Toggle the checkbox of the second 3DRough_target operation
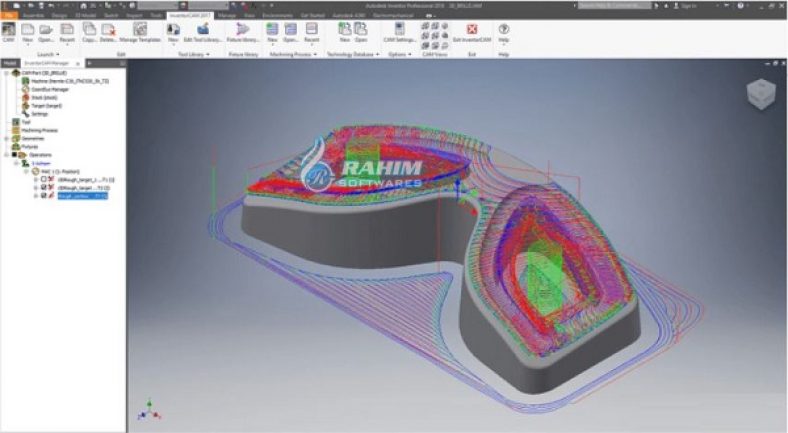Viewport: 788px width, 433px height. pos(44,187)
